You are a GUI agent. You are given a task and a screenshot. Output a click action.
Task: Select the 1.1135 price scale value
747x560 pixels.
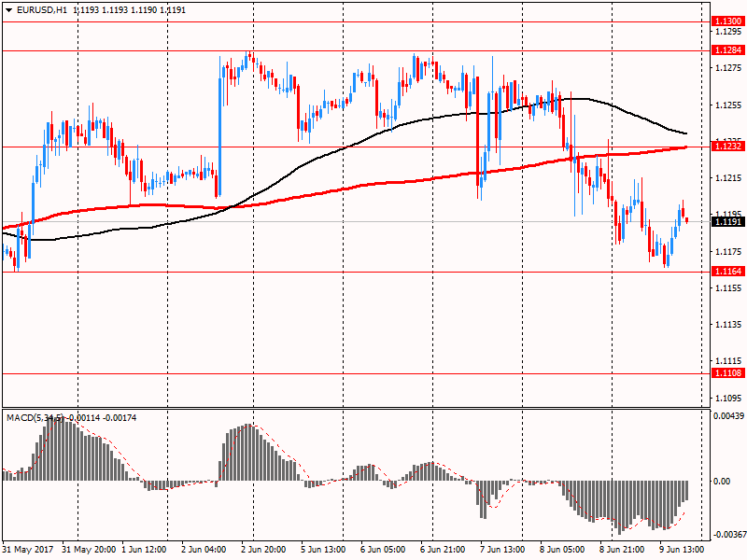[729, 325]
